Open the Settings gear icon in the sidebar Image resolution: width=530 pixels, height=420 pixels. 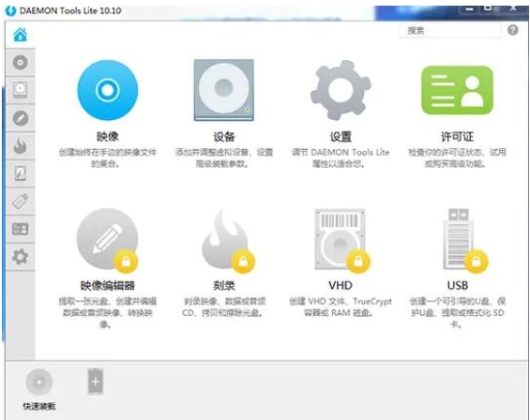[21, 257]
